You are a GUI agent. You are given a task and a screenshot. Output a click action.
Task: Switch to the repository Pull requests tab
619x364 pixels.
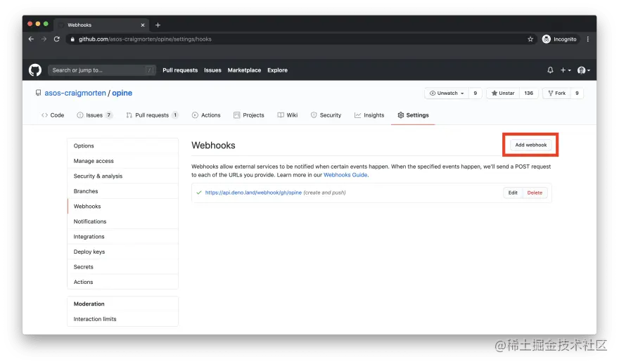click(x=152, y=115)
